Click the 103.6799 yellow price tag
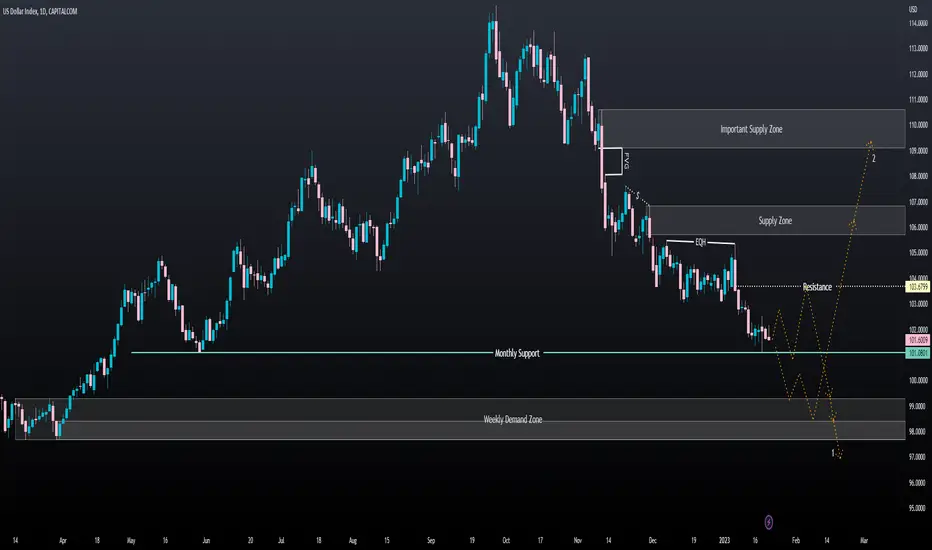Viewport: 932px width, 550px height. click(x=918, y=287)
